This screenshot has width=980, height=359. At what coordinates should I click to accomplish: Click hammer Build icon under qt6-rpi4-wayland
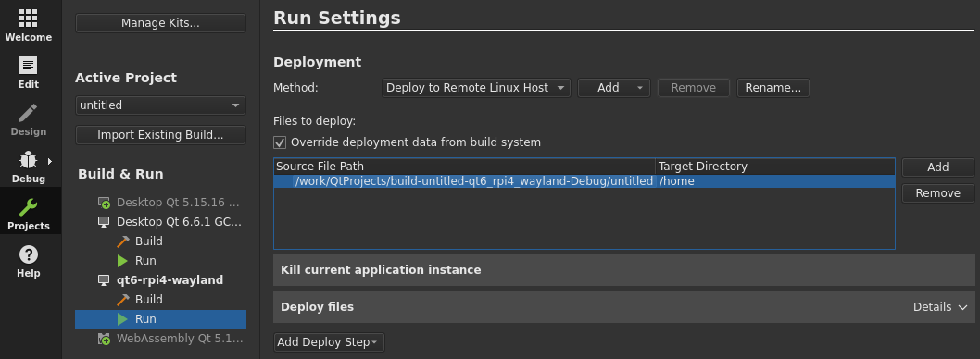click(122, 300)
